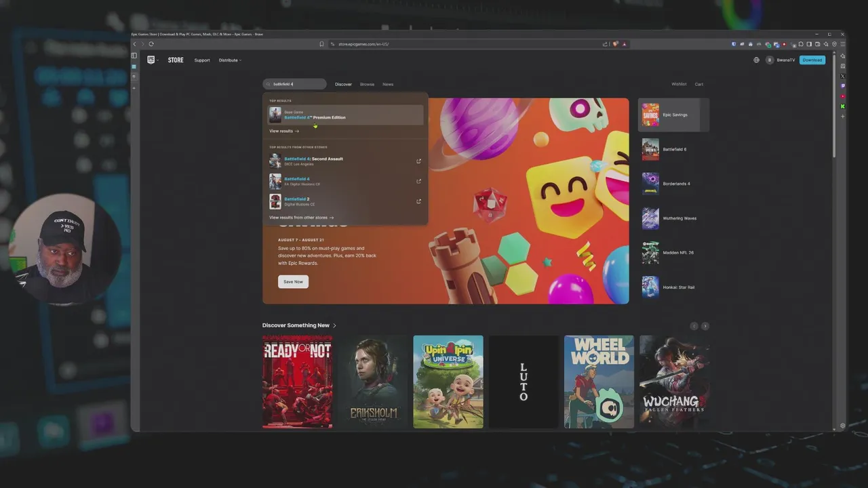The height and width of the screenshot is (488, 868).
Task: Click the search field containing battlefield 4
Action: (x=295, y=84)
